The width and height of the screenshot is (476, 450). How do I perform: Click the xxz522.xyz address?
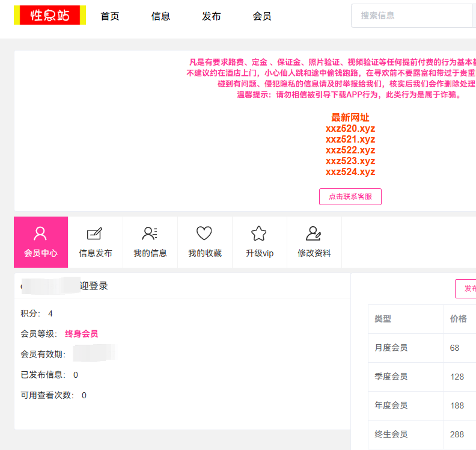[x=350, y=150]
